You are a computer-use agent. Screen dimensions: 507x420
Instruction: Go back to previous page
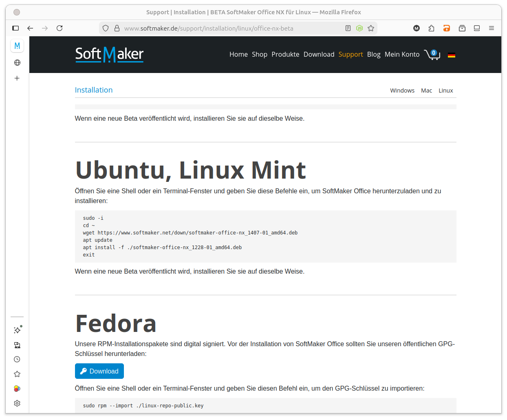click(30, 28)
